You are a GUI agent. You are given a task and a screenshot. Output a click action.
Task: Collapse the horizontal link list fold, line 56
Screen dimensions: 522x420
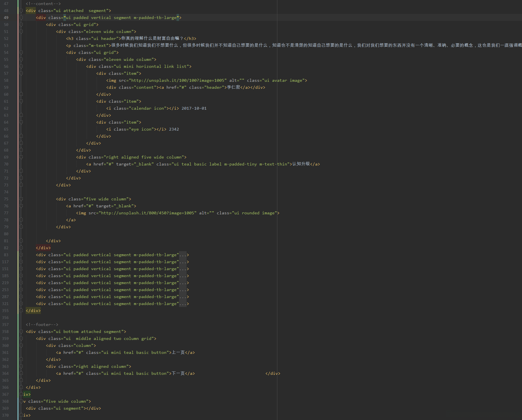tap(21, 66)
